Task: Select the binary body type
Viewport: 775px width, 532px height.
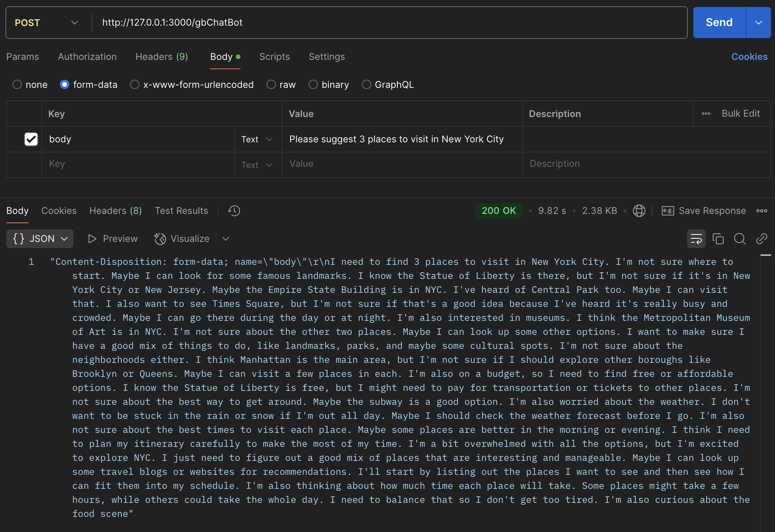Action: [313, 84]
